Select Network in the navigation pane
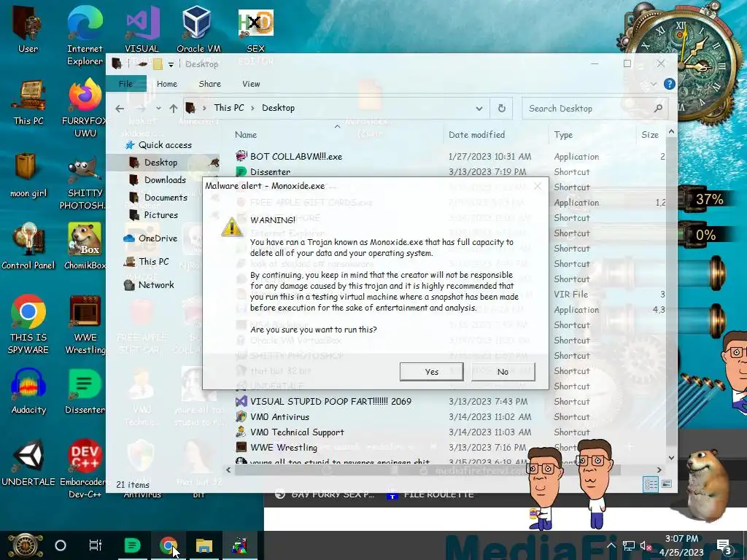The image size is (747, 560). tap(156, 285)
